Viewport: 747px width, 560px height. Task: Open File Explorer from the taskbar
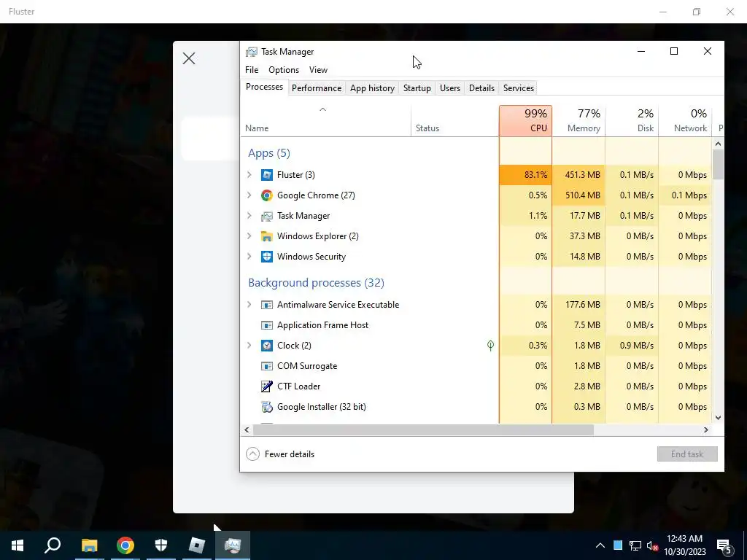point(89,545)
